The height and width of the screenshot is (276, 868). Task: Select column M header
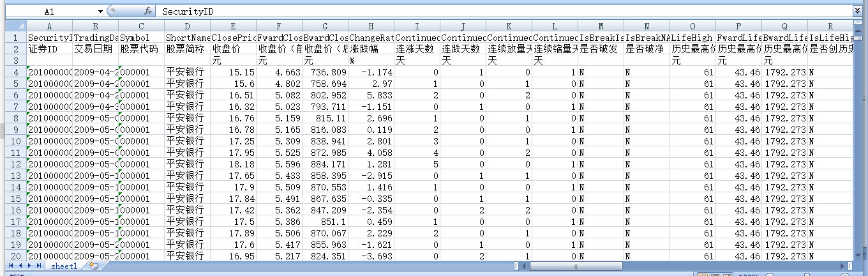tap(601, 26)
